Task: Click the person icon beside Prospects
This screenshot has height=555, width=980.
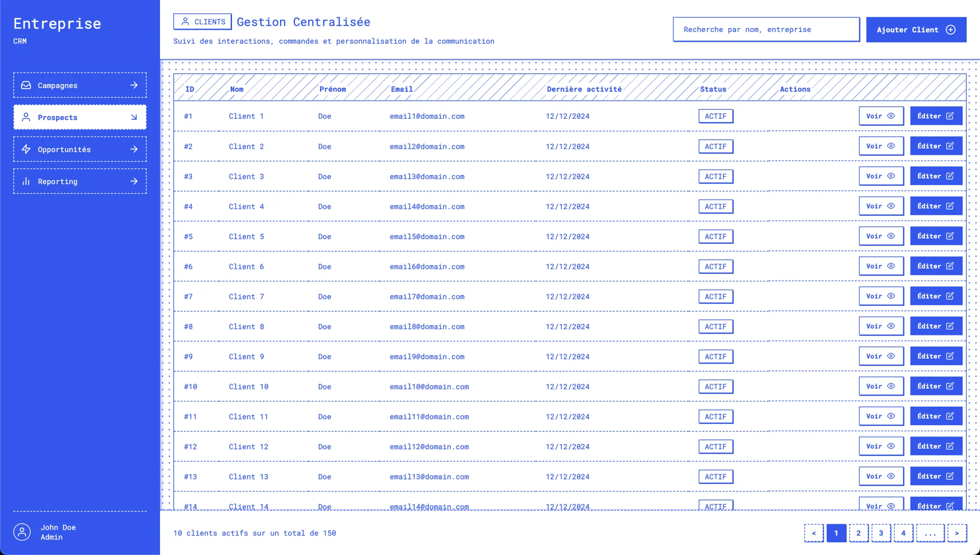Action: (26, 117)
